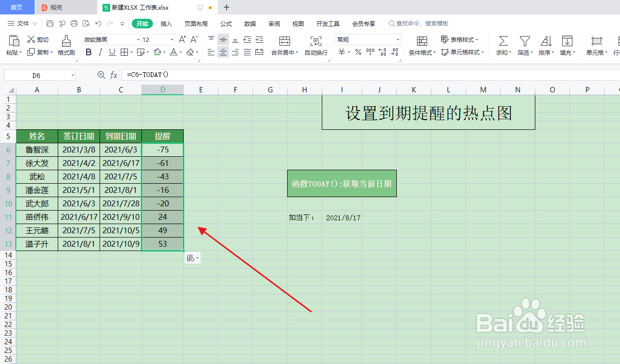The width and height of the screenshot is (620, 364).
Task: Open the 数据 ribbon tab
Action: point(250,23)
